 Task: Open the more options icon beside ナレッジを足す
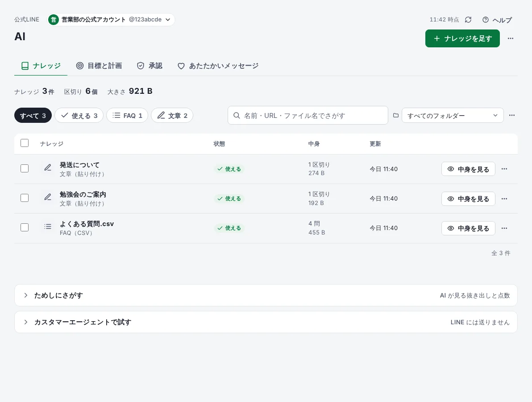point(510,38)
